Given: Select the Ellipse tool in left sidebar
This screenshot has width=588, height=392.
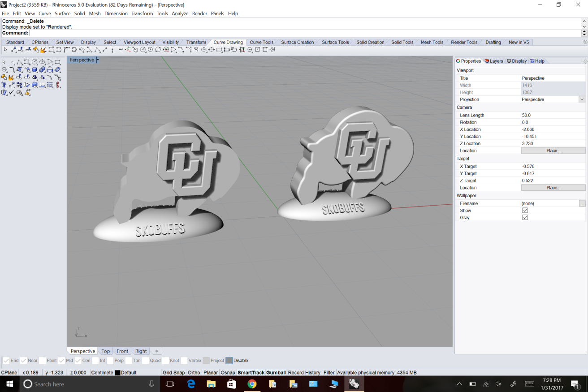Looking at the screenshot, I should click(42, 62).
